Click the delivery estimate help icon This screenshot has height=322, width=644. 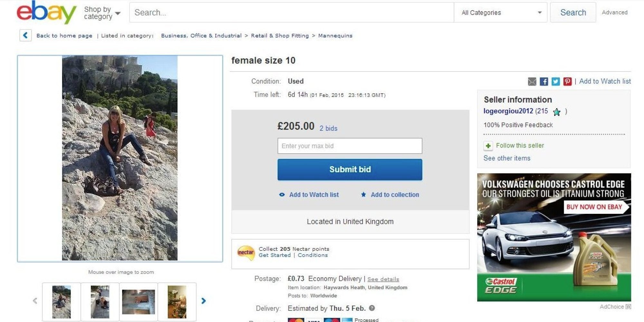click(x=372, y=308)
